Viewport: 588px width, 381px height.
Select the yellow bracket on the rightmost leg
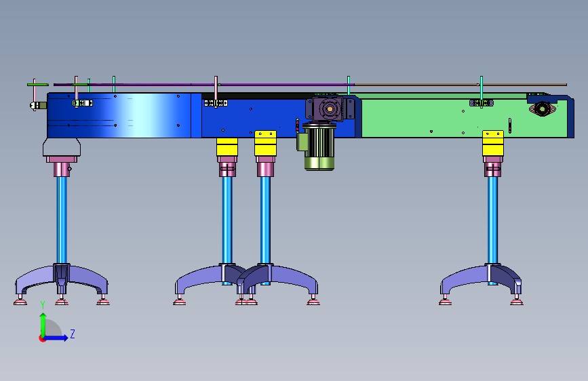[493, 143]
